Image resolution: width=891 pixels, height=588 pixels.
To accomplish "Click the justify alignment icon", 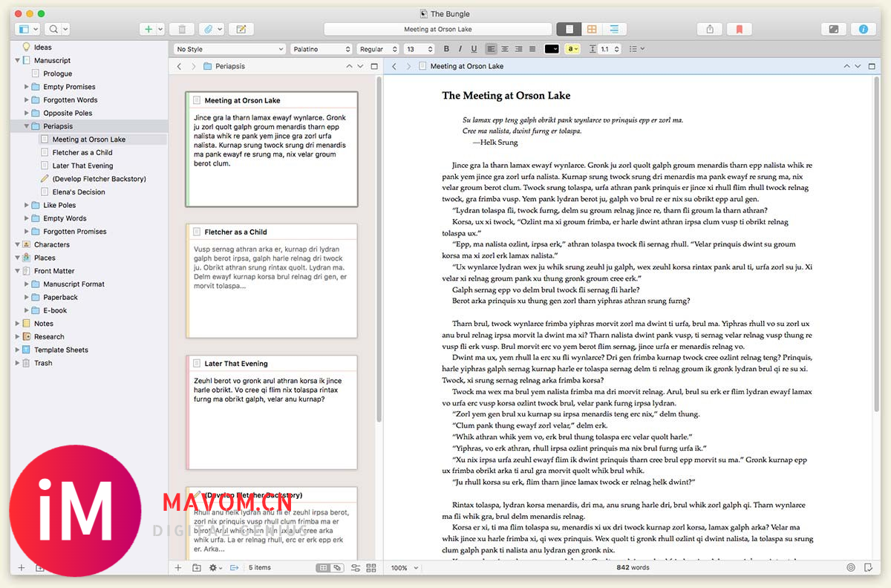I will [x=532, y=49].
